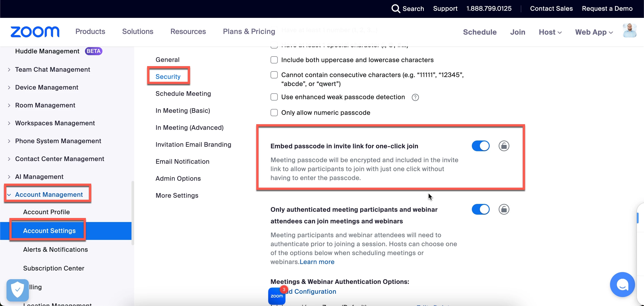Image resolution: width=644 pixels, height=306 pixels.
Task: Open help icon beside enhanced weak passcode detection
Action: point(415,97)
